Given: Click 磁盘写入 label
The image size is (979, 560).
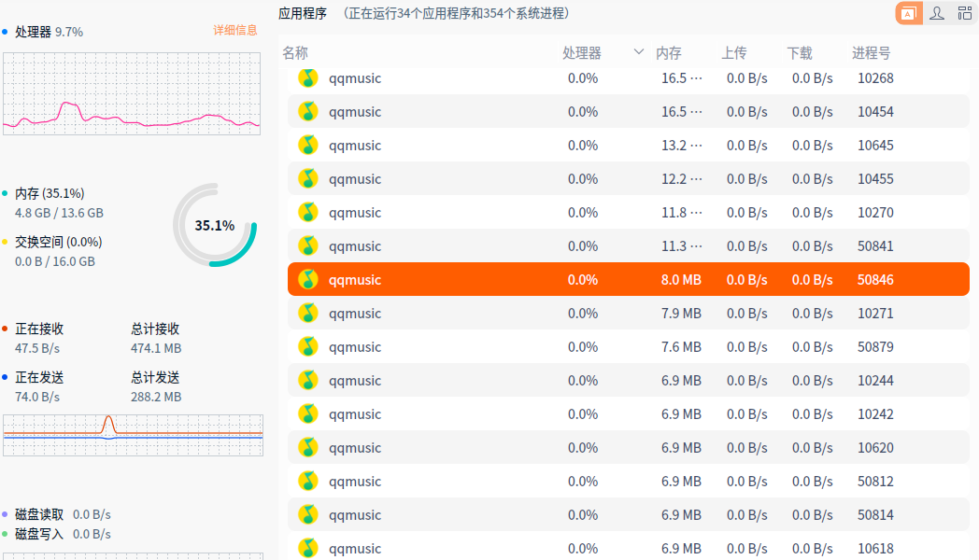Looking at the screenshot, I should [x=39, y=534].
